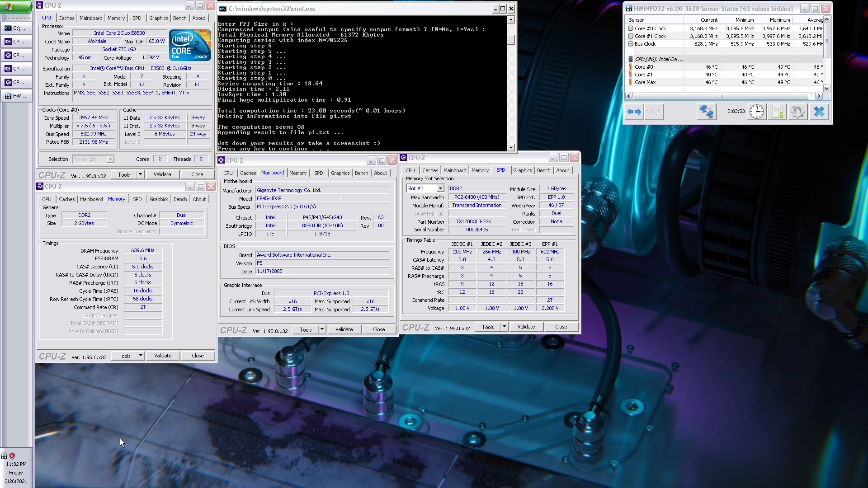Screen dimensions: 868x488
Task: Click CPU-Z icon in Memory window title bar
Action: (40, 187)
